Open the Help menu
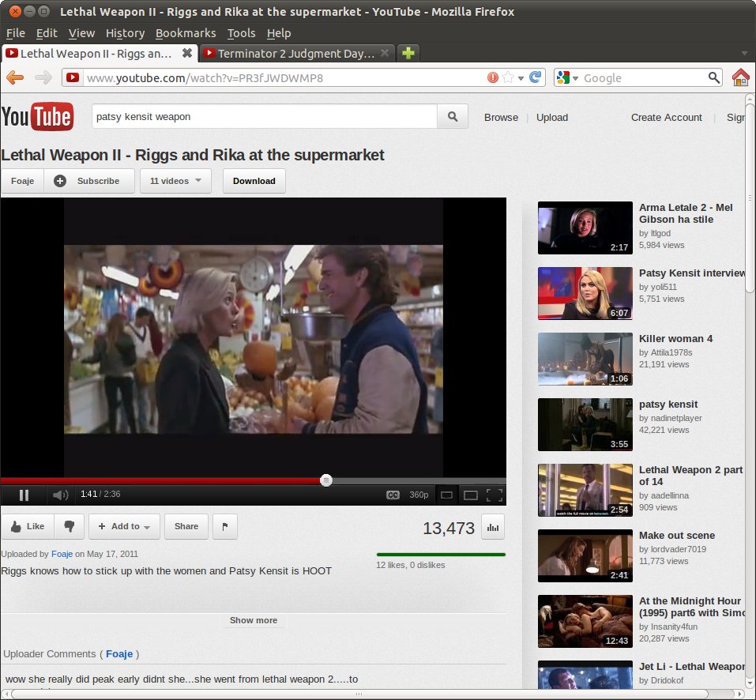 pyautogui.click(x=279, y=33)
